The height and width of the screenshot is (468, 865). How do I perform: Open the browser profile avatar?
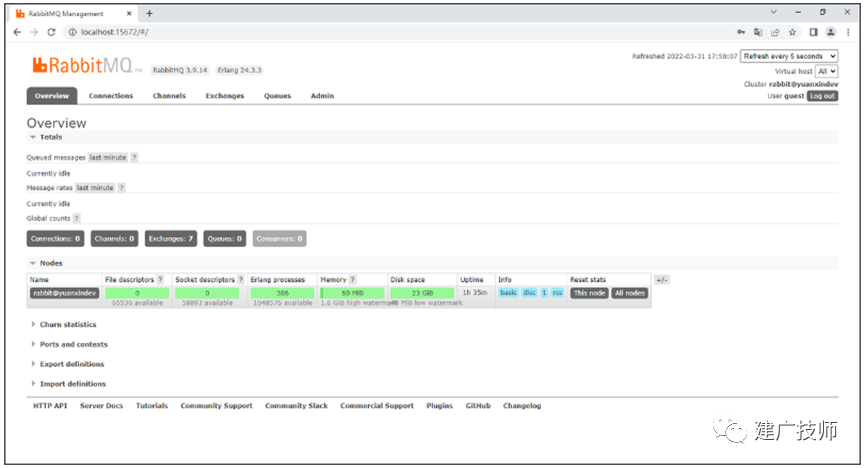830,32
